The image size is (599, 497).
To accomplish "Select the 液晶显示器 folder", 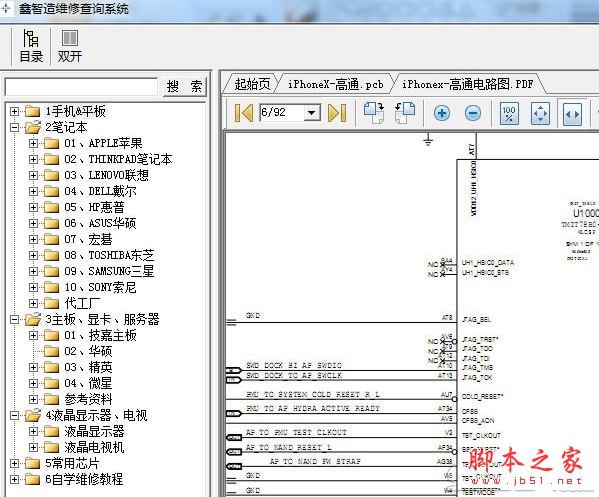I will 94,431.
